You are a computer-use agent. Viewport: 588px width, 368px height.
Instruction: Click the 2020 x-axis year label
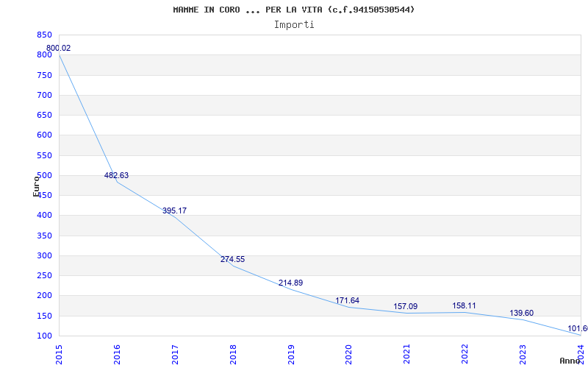coord(348,354)
